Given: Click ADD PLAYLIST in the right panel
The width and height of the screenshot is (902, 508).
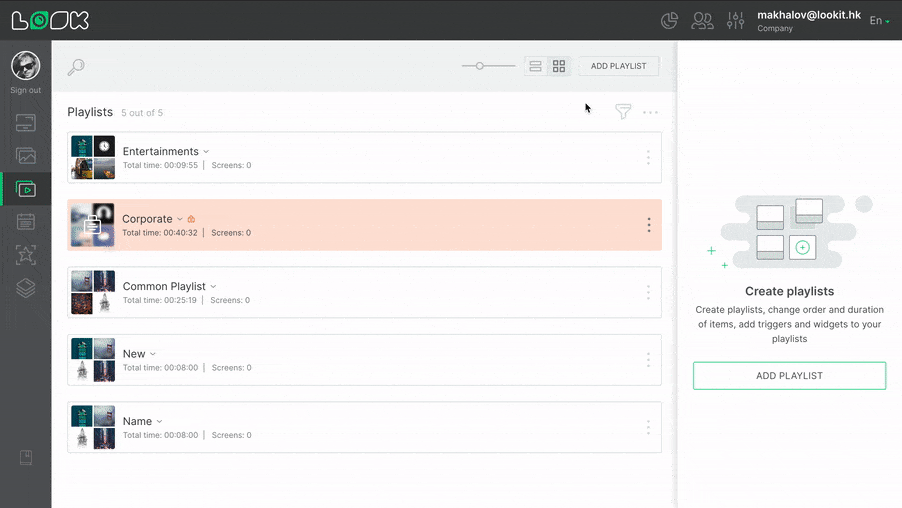Looking at the screenshot, I should pyautogui.click(x=789, y=376).
